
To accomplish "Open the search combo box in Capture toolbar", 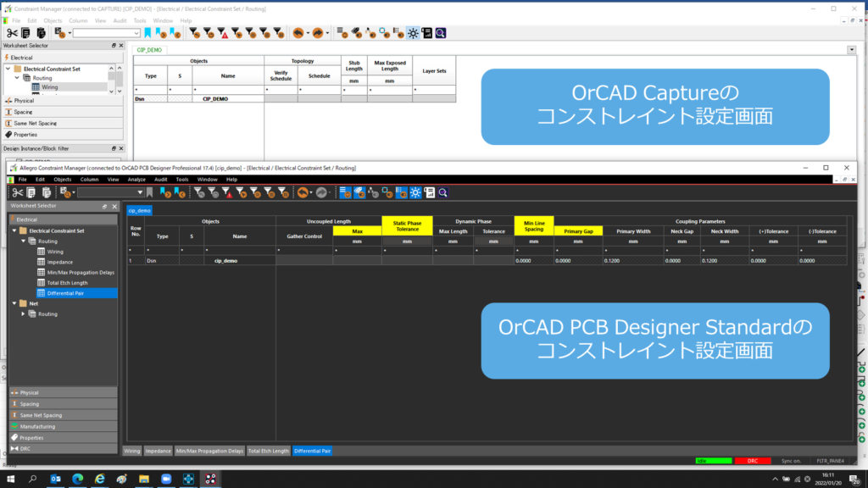I will (x=106, y=33).
